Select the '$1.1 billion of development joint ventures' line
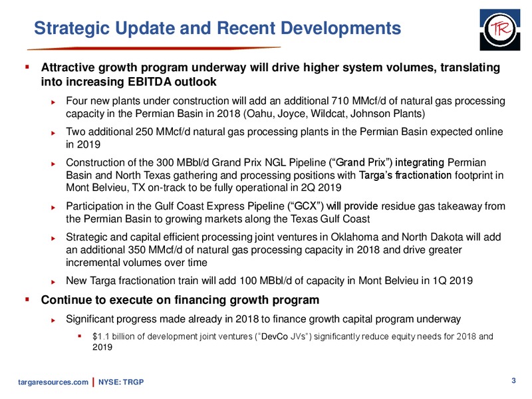Viewport: 532px width, 399px height. pos(293,342)
